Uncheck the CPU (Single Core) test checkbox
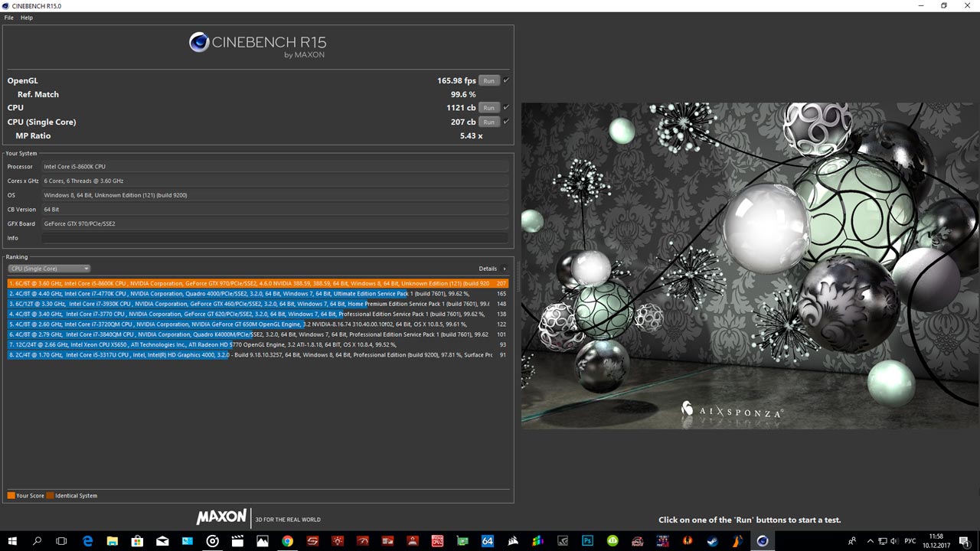This screenshot has width=980, height=551. pyautogui.click(x=506, y=122)
